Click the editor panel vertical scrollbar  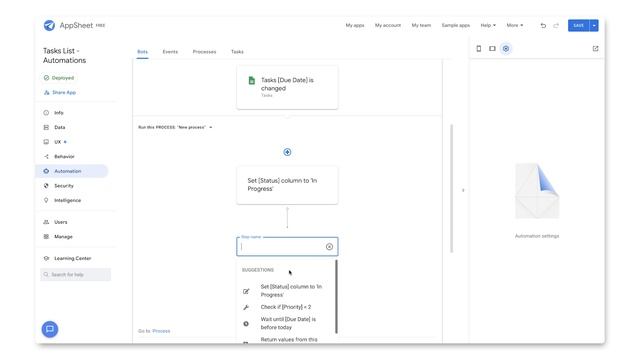click(451, 189)
